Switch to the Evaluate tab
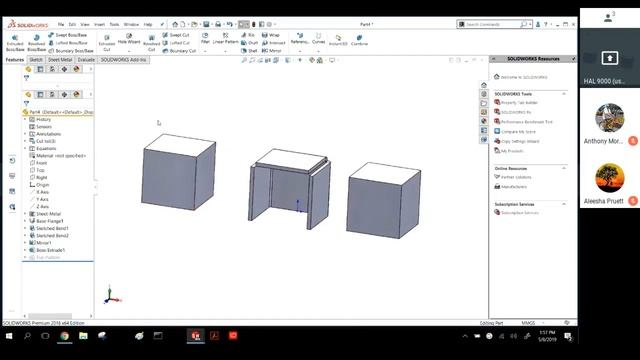The width and height of the screenshot is (640, 360). point(86,60)
